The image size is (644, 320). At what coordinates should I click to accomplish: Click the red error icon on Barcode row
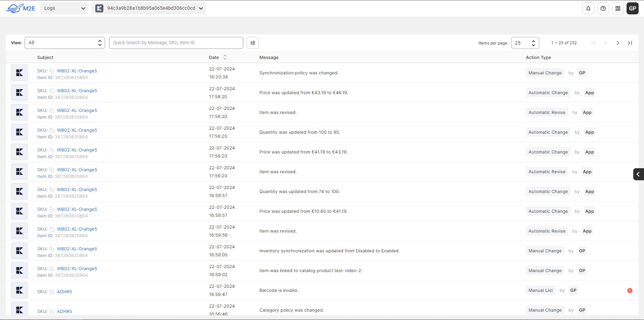630,291
